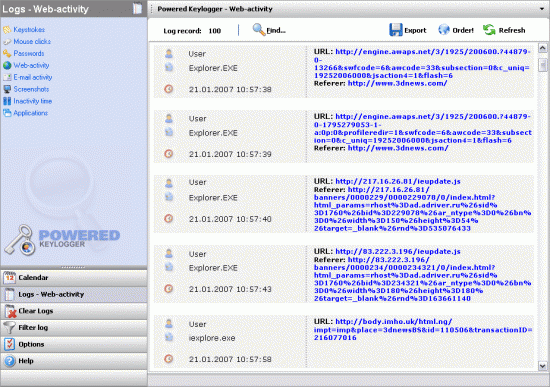This screenshot has width=550, height=387.
Task: Open 83.222.3.196/ieupdate.js URL
Action: pos(398,252)
